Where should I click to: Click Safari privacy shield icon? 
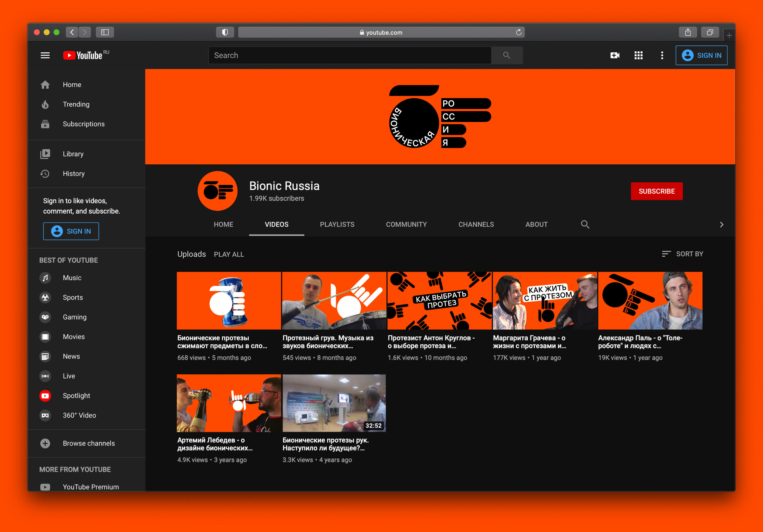(x=225, y=32)
